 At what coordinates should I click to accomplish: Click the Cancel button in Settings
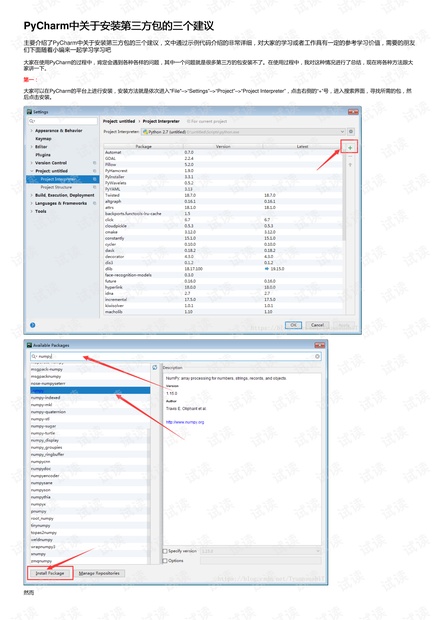pos(317,325)
